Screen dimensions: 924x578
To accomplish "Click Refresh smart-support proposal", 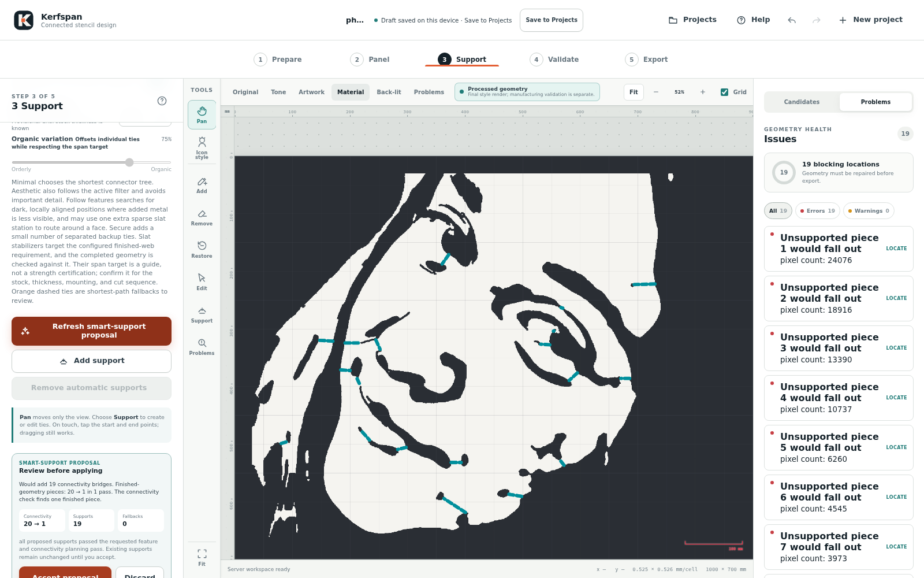I will click(91, 331).
